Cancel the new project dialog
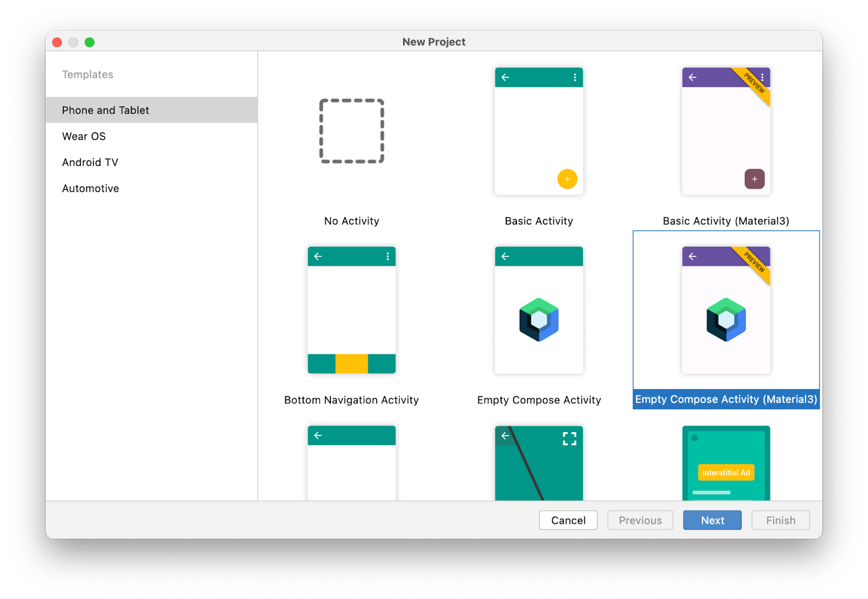868x599 pixels. click(568, 520)
